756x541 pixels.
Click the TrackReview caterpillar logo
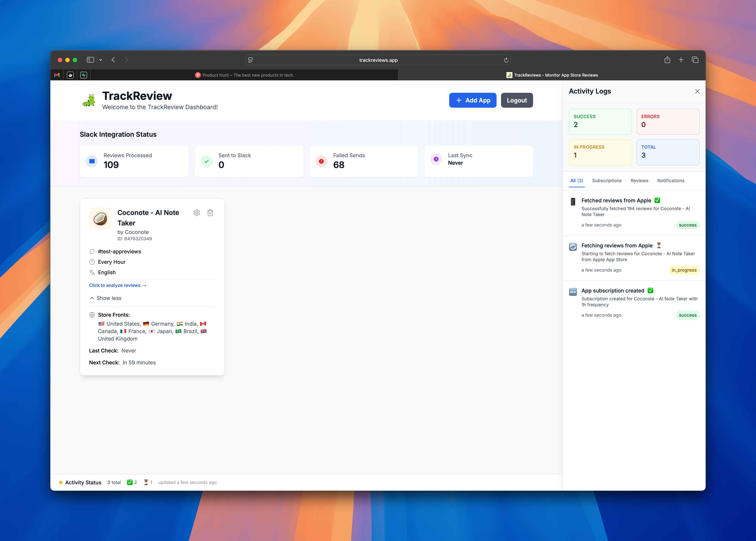89,100
